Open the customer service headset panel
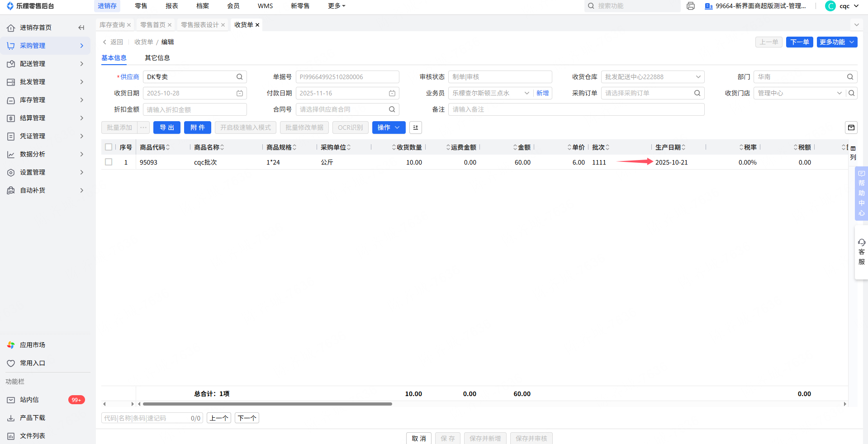Screen dimensions: 868x444 tap(861, 252)
